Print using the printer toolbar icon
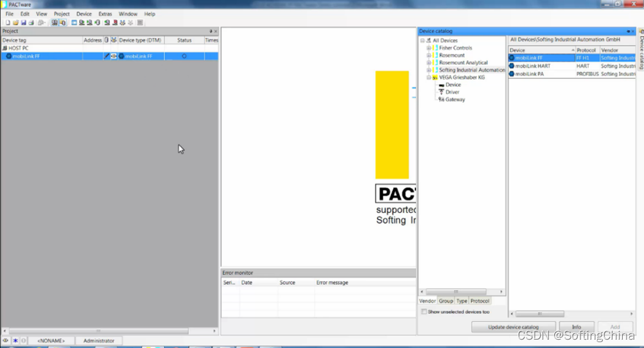This screenshot has width=644, height=348. [31, 22]
